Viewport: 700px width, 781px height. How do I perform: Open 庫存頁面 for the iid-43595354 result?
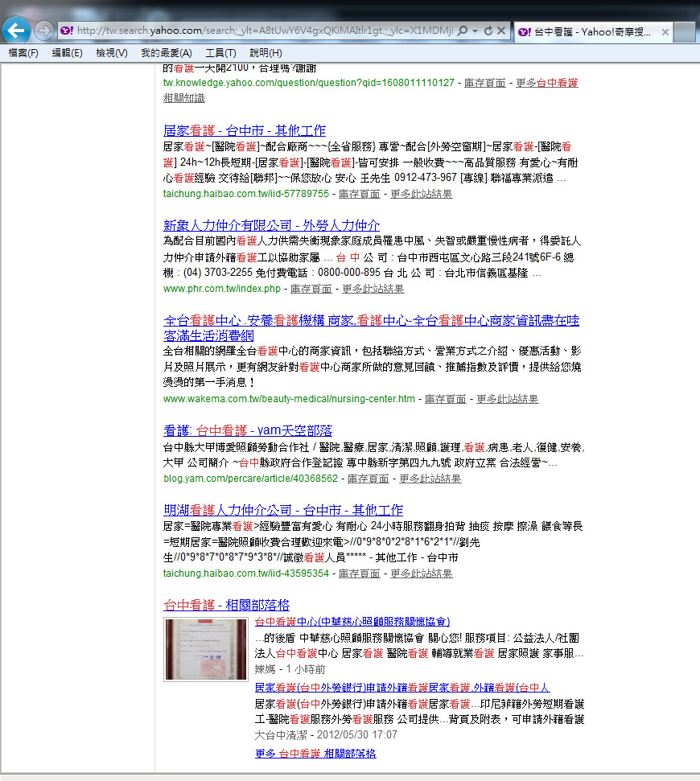click(x=359, y=573)
